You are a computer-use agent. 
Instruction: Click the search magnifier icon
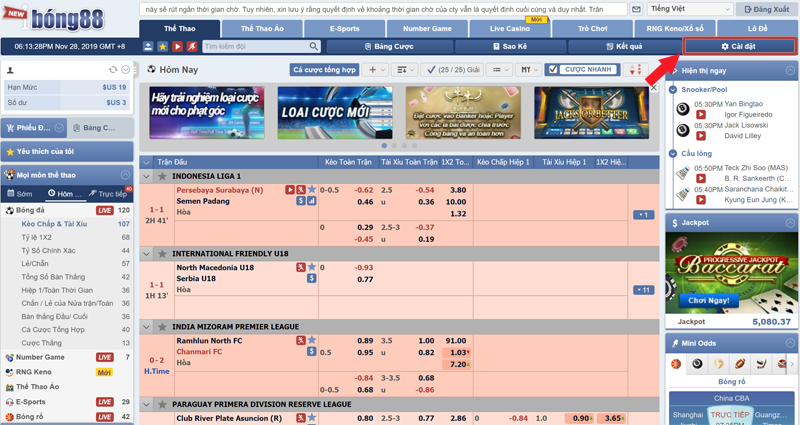[x=314, y=46]
